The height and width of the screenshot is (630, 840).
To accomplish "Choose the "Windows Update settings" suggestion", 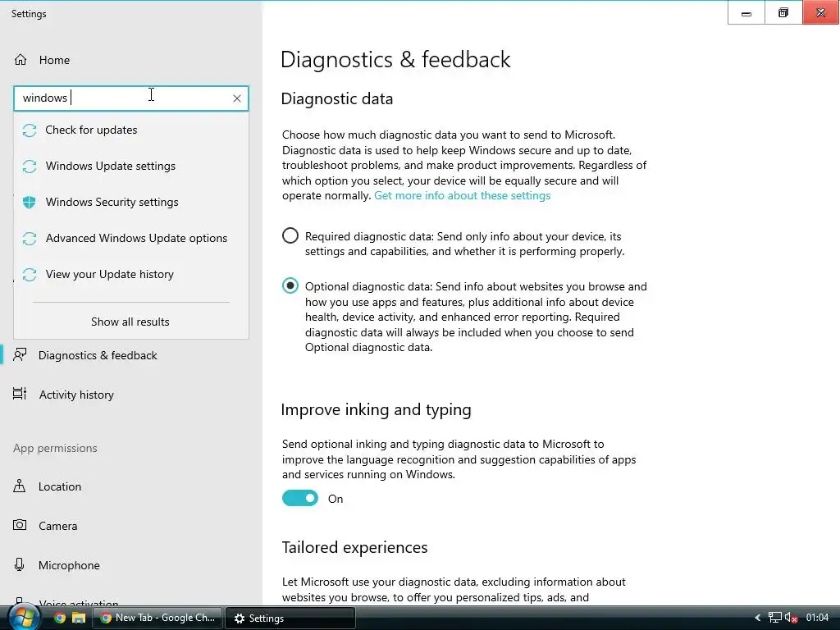I will click(130, 166).
